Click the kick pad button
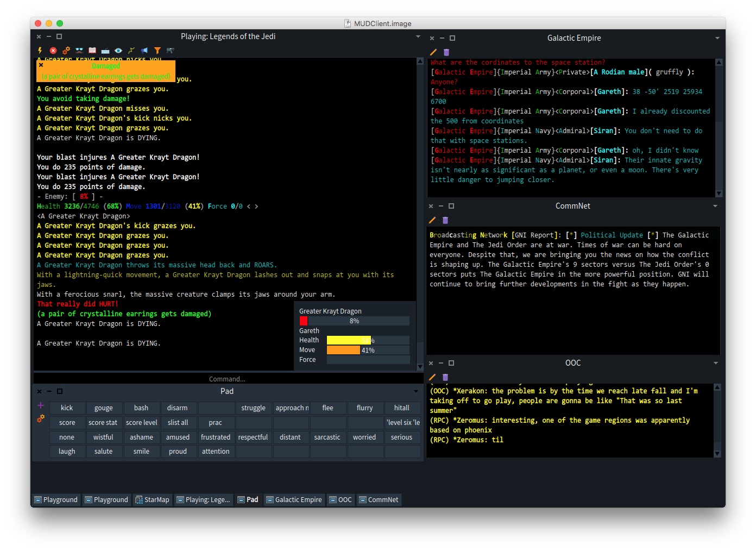 point(67,408)
